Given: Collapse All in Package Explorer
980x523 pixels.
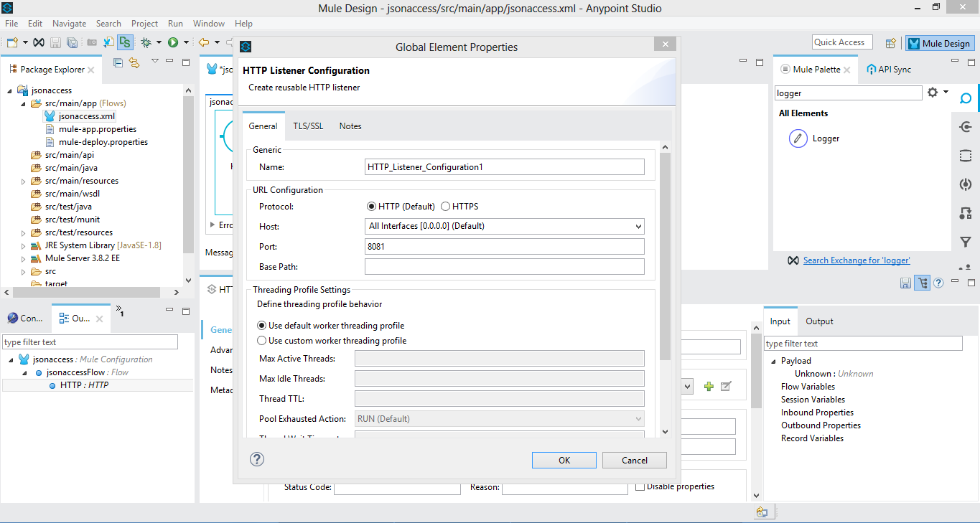Looking at the screenshot, I should (x=118, y=63).
